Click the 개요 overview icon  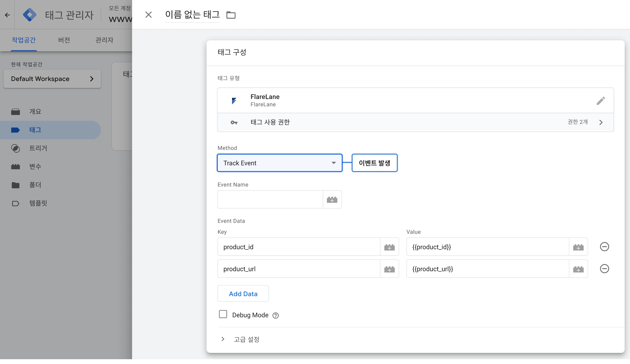click(15, 111)
